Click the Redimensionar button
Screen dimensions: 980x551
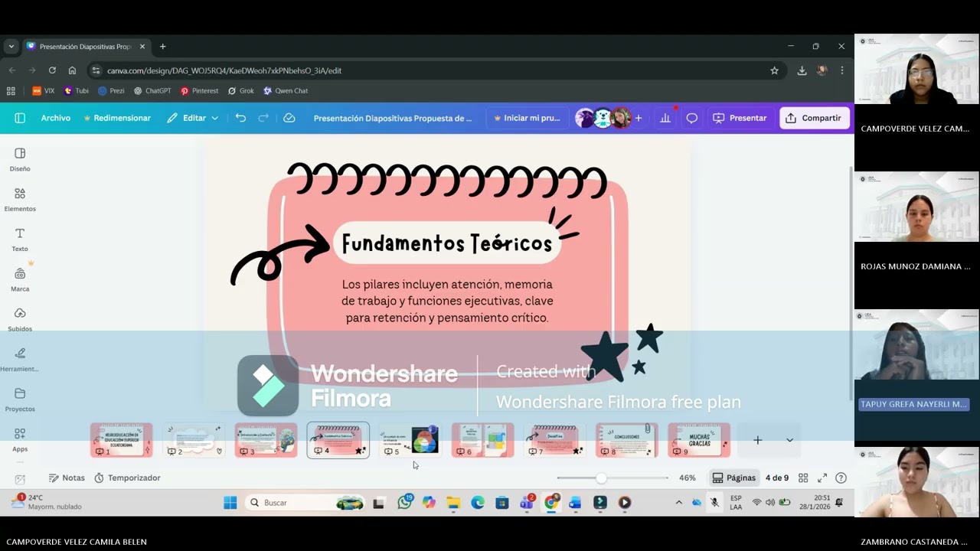pos(117,118)
